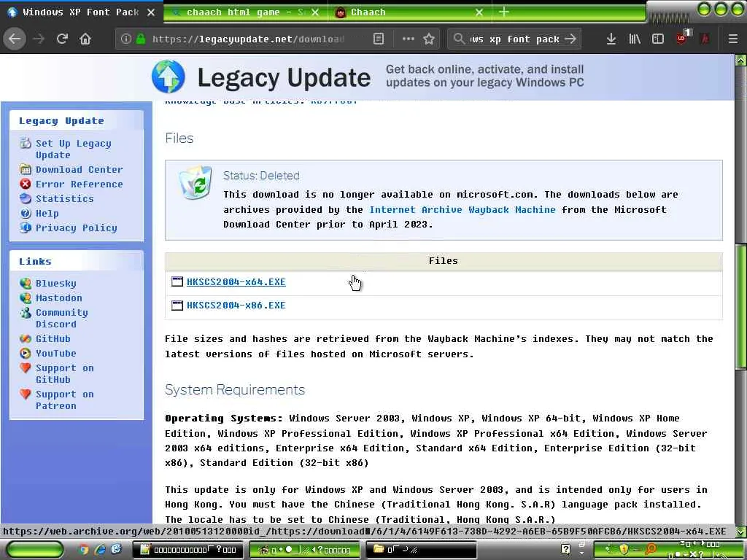The image size is (747, 560).
Task: Open the Download Center link
Action: (79, 169)
